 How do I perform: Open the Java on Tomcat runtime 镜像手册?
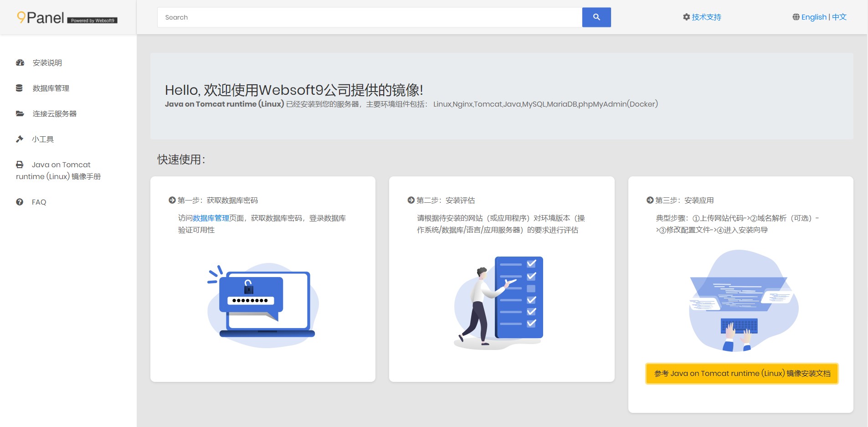(x=58, y=170)
